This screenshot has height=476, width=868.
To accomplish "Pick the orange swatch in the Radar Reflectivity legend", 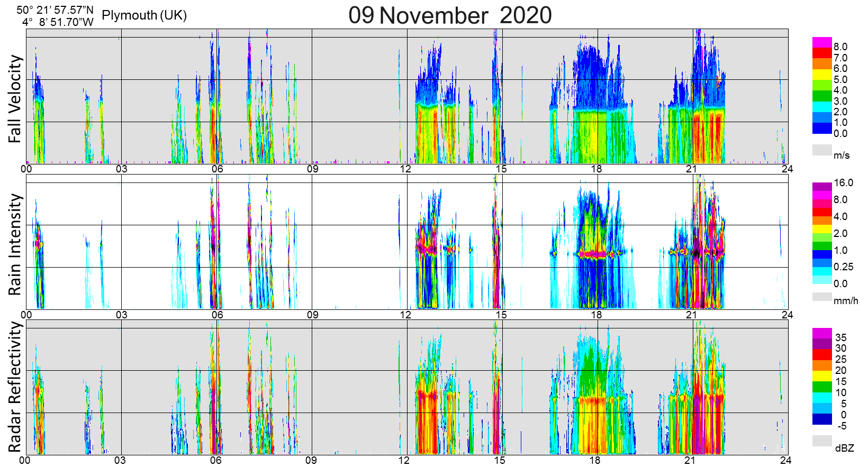I will point(822,365).
